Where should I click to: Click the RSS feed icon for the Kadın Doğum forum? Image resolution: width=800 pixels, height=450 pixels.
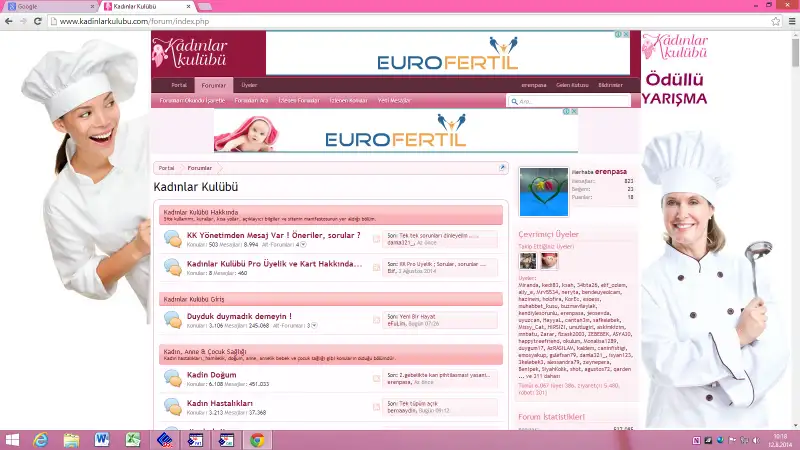coord(377,378)
